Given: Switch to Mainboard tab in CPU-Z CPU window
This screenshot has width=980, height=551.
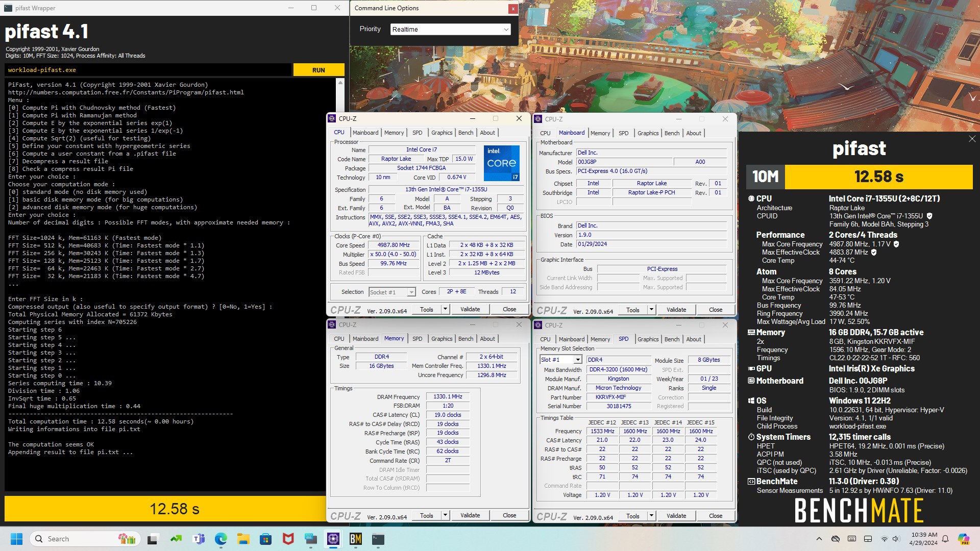Looking at the screenshot, I should (x=365, y=133).
